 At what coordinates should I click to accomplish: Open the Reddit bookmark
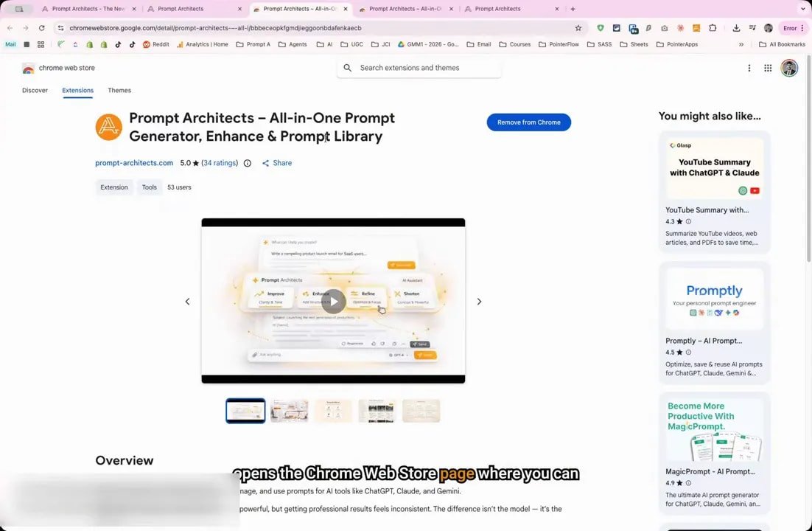156,44
